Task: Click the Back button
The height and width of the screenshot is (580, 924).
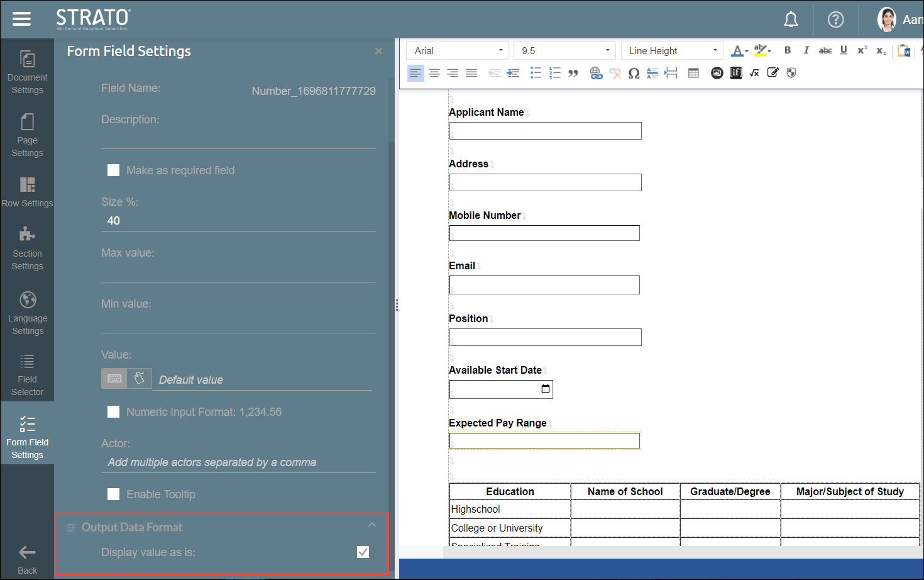Action: 27,559
